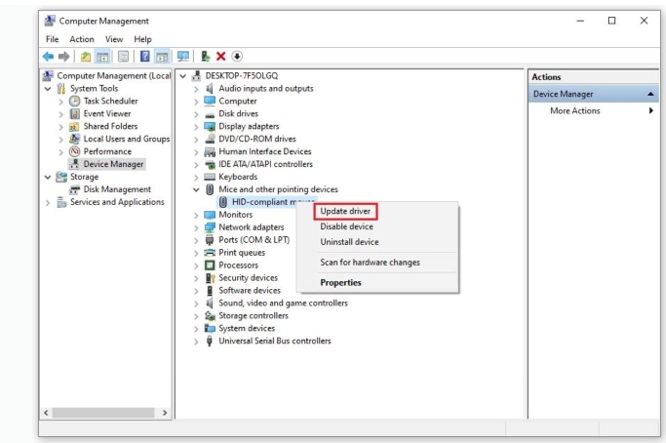666x443 pixels.
Task: Choose Update driver from context menu
Action: point(345,211)
